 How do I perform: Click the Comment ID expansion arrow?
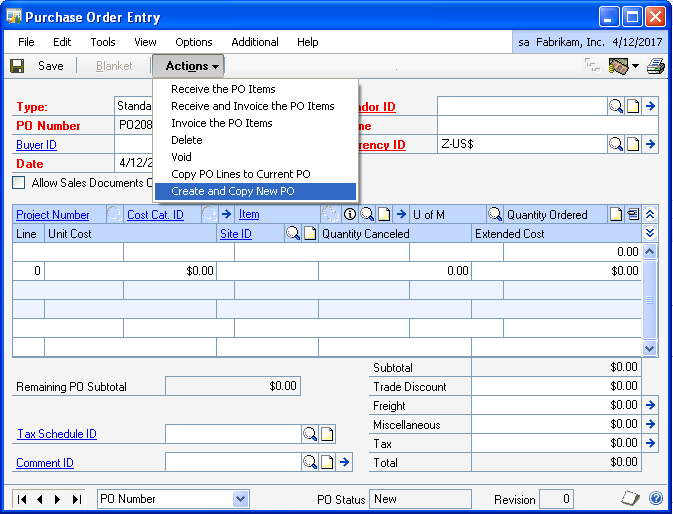(x=344, y=462)
